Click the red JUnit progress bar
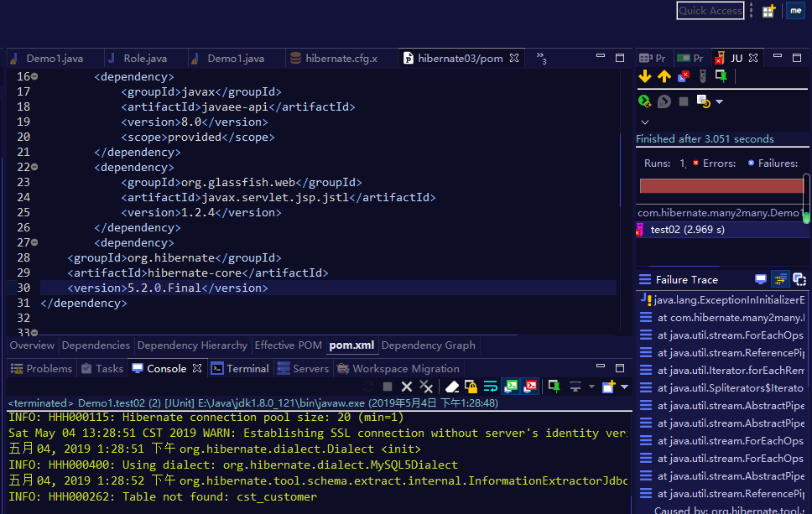 tap(721, 186)
